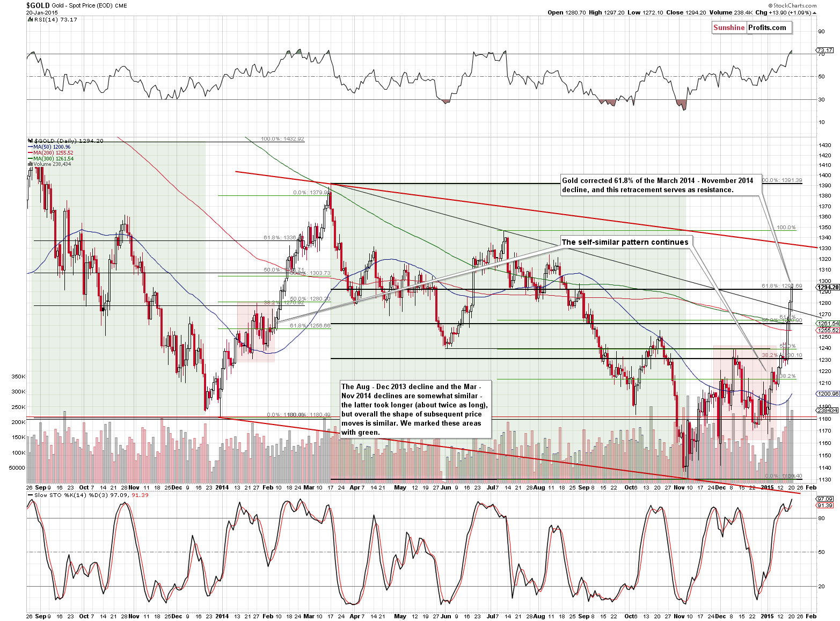Click the 30 level label on the RSI scale
This screenshot has width=840, height=621.
click(x=821, y=100)
